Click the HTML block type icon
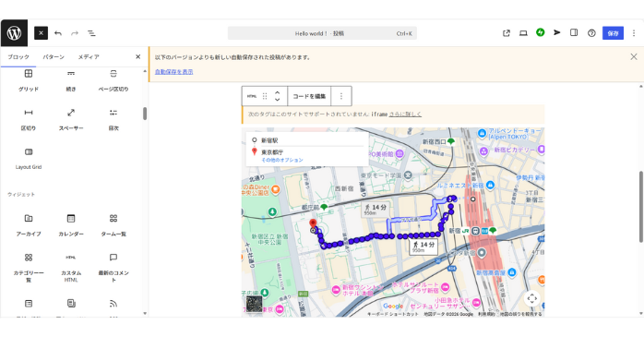 pos(252,96)
